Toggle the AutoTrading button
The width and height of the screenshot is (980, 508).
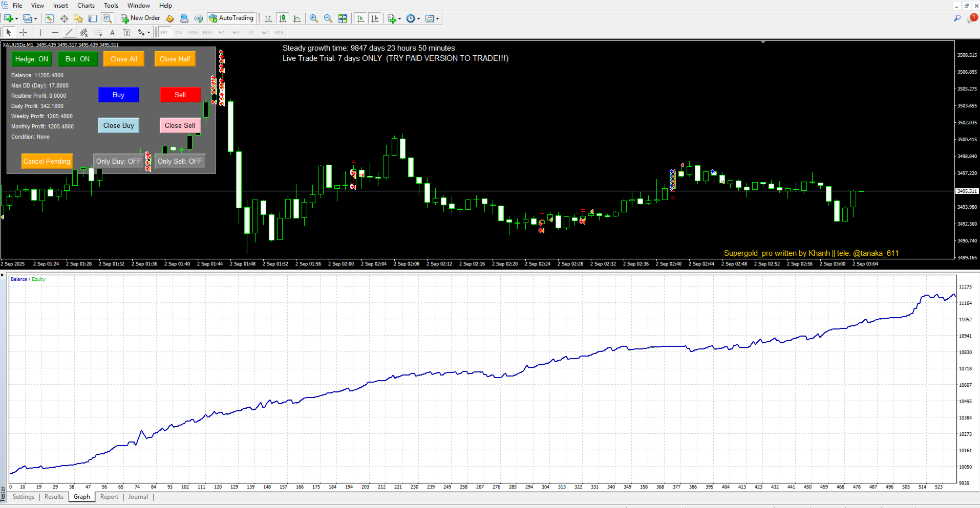[x=231, y=18]
